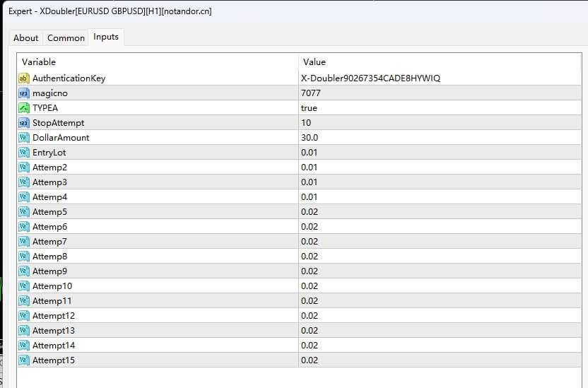Click the Value column header
The width and height of the screenshot is (588, 388).
tap(440, 62)
